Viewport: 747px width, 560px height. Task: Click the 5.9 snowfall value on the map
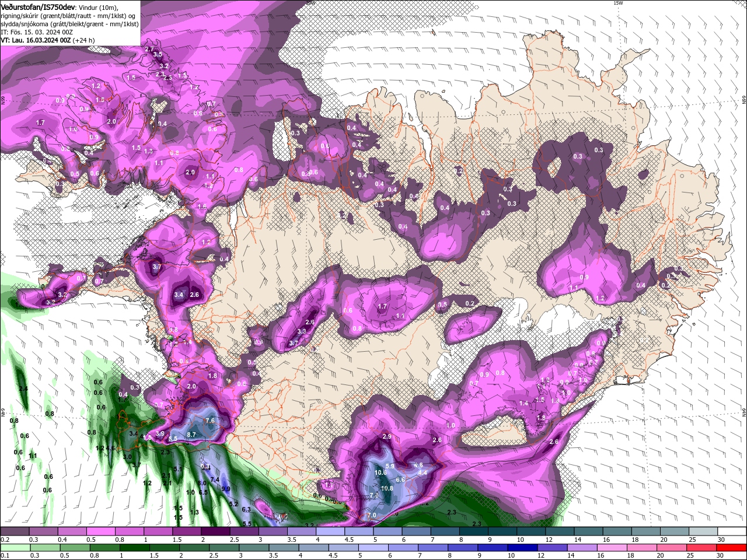click(390, 466)
